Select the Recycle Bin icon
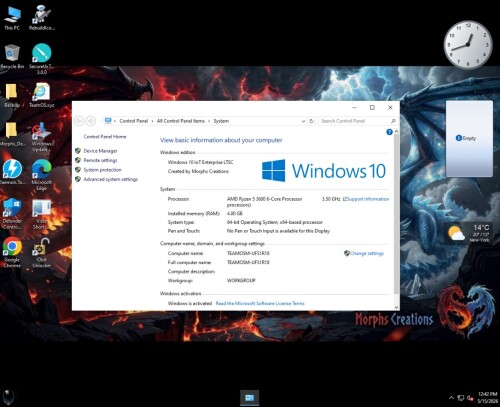The width and height of the screenshot is (500, 407). 12,57
